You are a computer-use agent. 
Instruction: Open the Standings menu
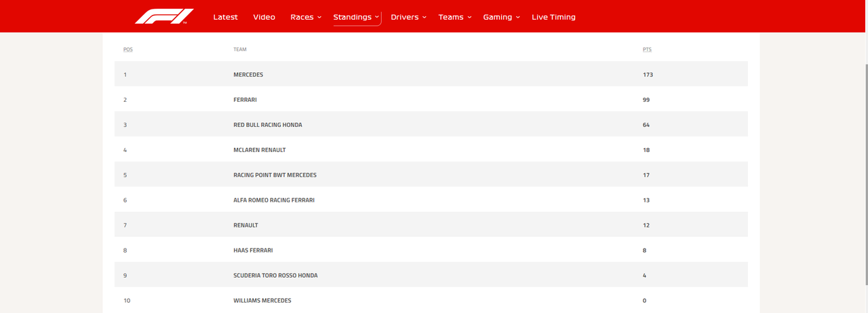[353, 17]
